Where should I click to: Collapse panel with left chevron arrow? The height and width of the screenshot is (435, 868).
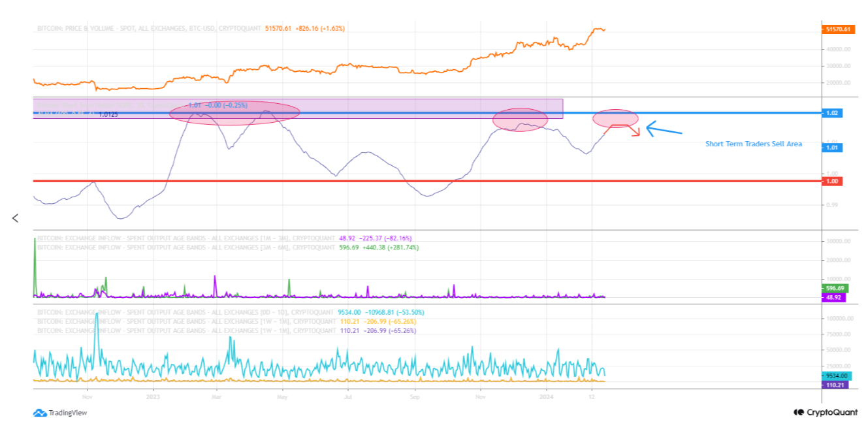click(x=16, y=218)
